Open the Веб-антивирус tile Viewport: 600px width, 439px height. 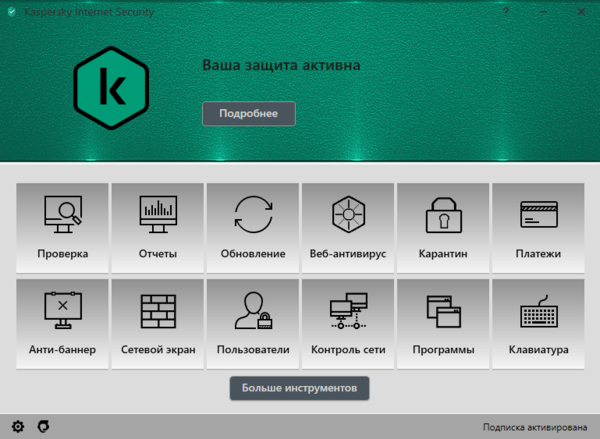348,228
